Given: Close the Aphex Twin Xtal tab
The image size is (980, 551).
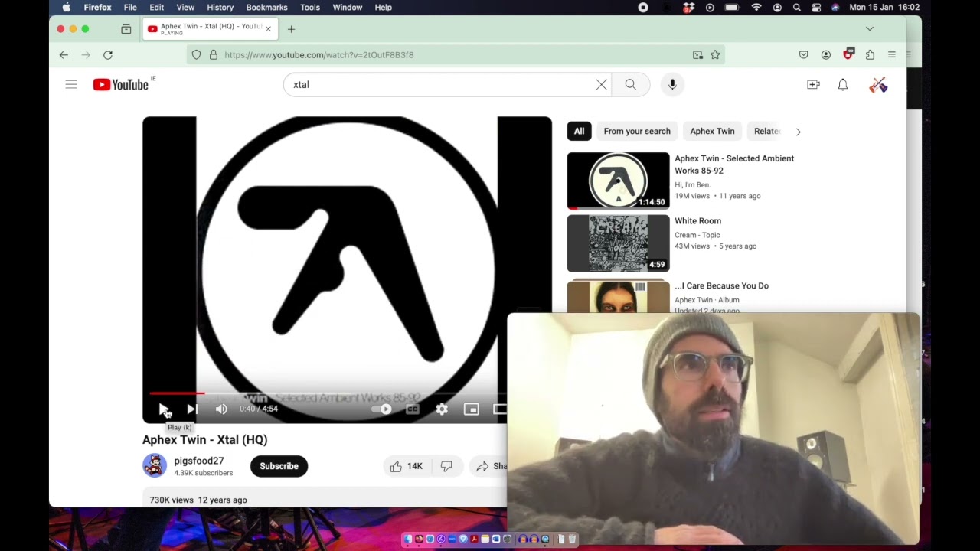Looking at the screenshot, I should pos(268,29).
